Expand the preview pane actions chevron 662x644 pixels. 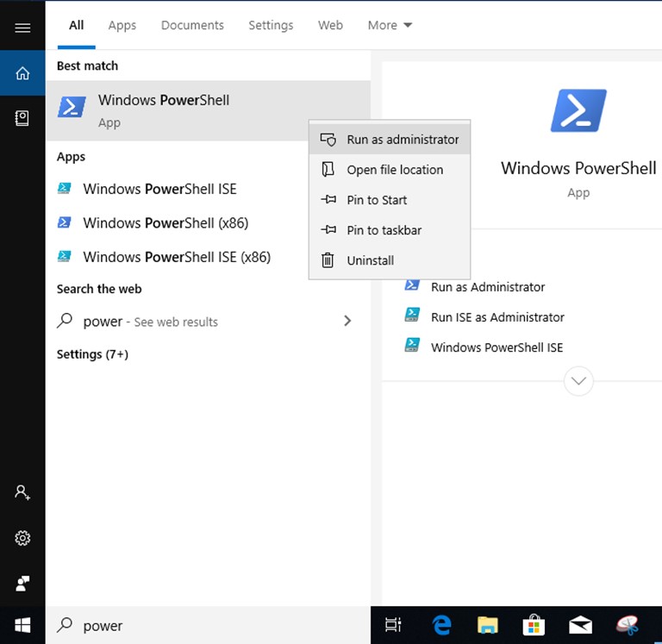click(578, 381)
